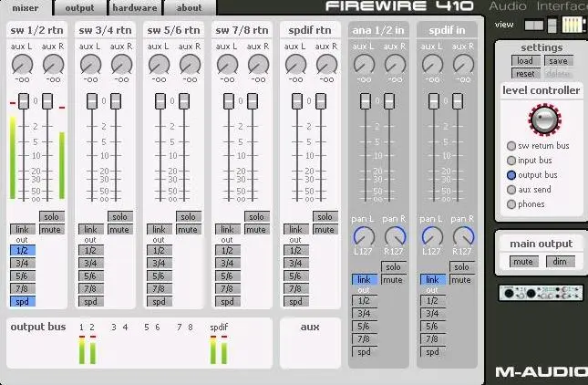Click the spdif output bus meter
Viewport: 588px width, 385px height.
tap(219, 350)
